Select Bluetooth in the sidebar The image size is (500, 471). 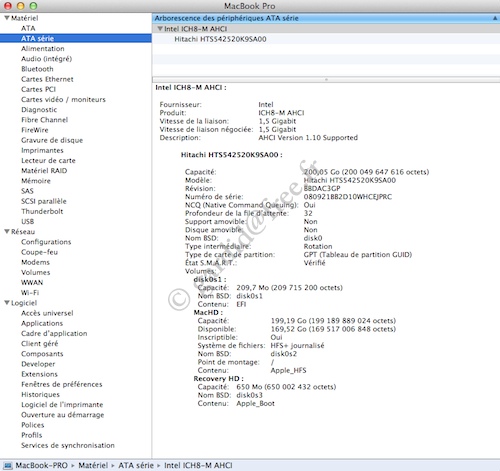click(x=37, y=69)
